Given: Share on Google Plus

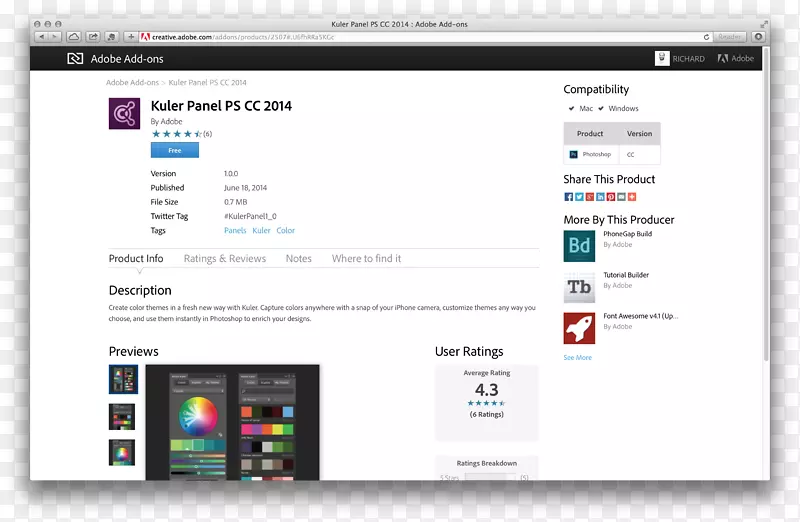Looking at the screenshot, I should tap(590, 196).
